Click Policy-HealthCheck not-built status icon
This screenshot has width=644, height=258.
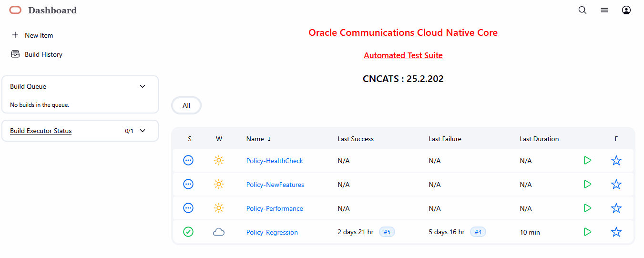click(188, 160)
